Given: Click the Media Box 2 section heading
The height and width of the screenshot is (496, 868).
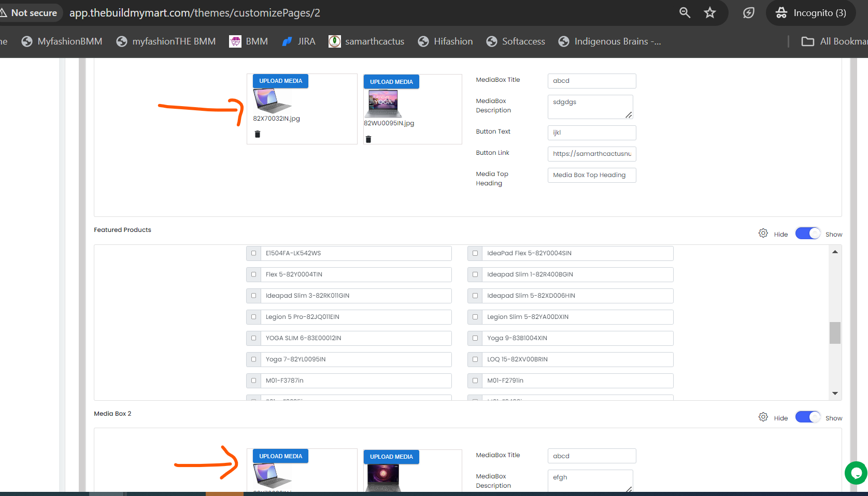Looking at the screenshot, I should pos(112,414).
